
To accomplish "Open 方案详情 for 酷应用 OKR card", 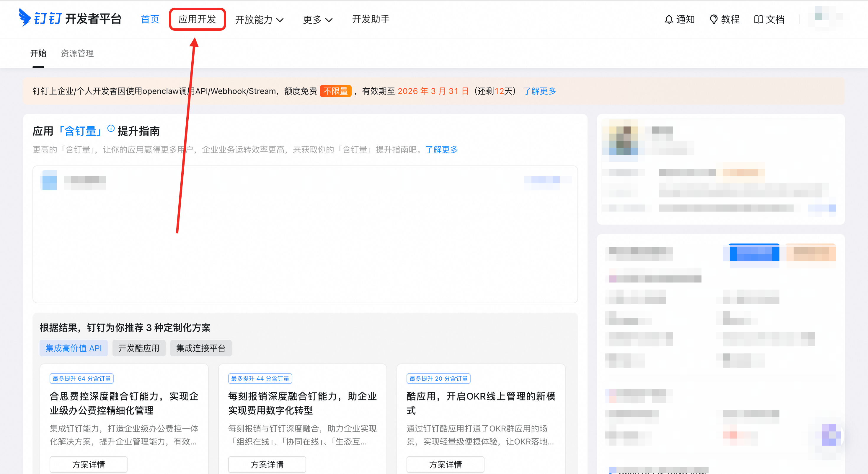I will [446, 465].
